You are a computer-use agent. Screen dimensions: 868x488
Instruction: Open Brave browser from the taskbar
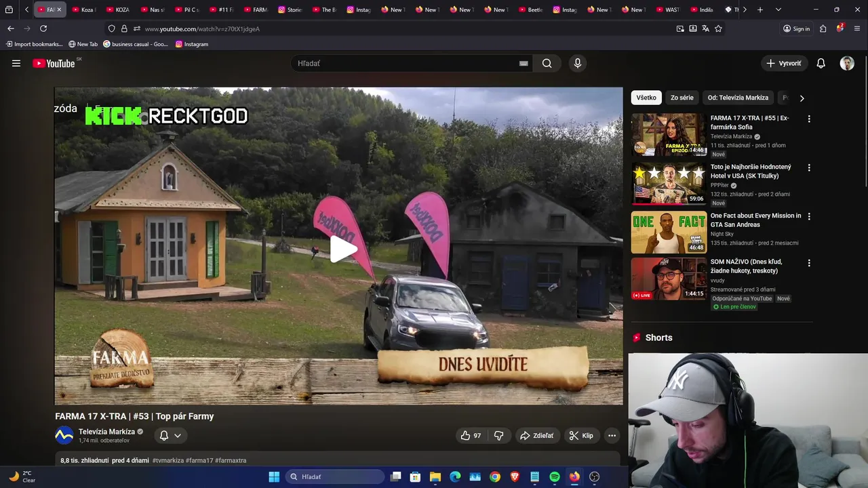pyautogui.click(x=515, y=476)
